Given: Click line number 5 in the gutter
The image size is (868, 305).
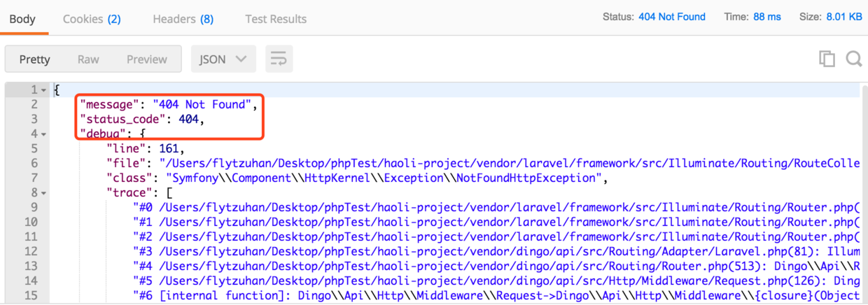Looking at the screenshot, I should pos(34,148).
